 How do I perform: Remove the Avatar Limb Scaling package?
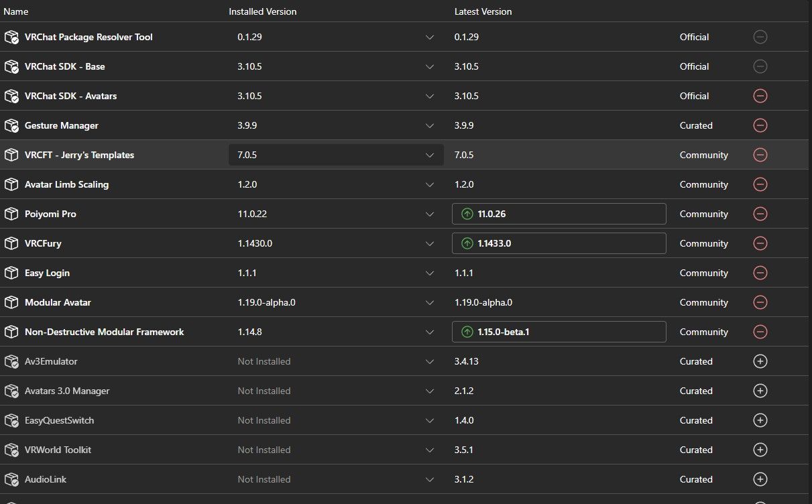760,184
